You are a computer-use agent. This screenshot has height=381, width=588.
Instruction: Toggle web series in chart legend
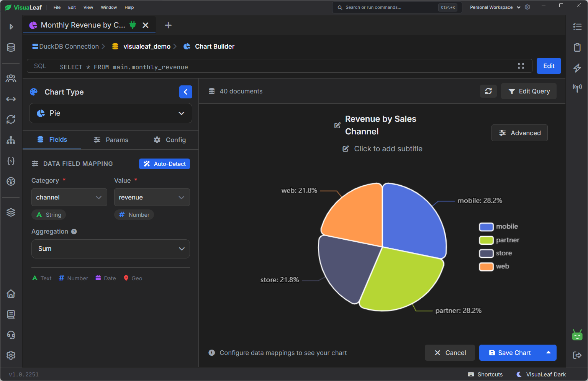494,267
